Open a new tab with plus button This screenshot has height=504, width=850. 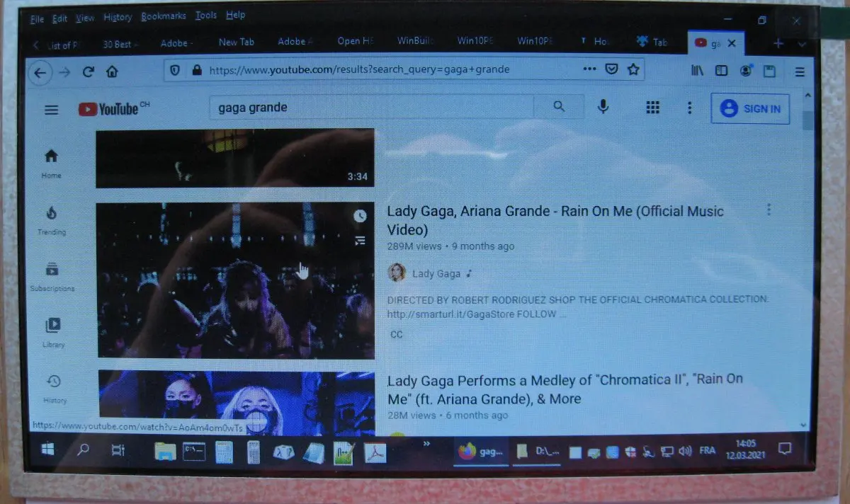(778, 43)
